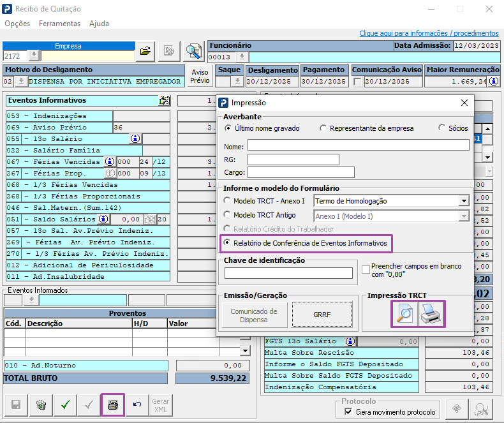Screen dimensions: 504x423
Task: Select 012 - Adicional de Periculosidade row
Action: 88,265
